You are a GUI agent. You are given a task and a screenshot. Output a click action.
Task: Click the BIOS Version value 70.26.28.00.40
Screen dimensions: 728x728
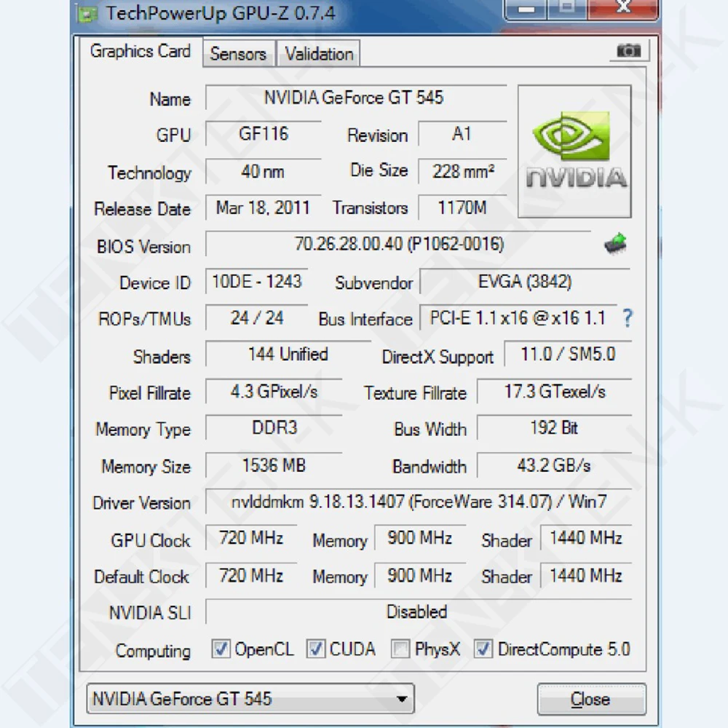click(398, 244)
